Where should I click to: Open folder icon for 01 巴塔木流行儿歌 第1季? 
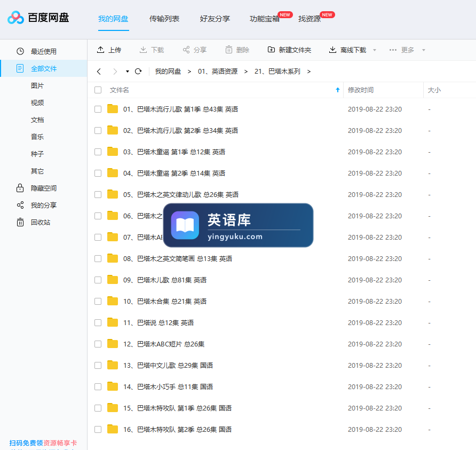113,109
